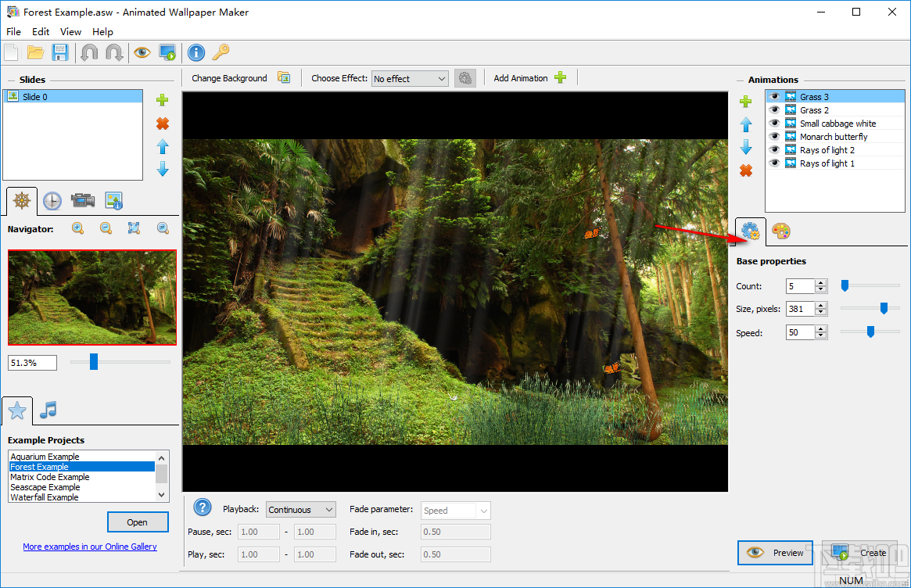Increase Speed with spinner up arrow

[x=820, y=329]
